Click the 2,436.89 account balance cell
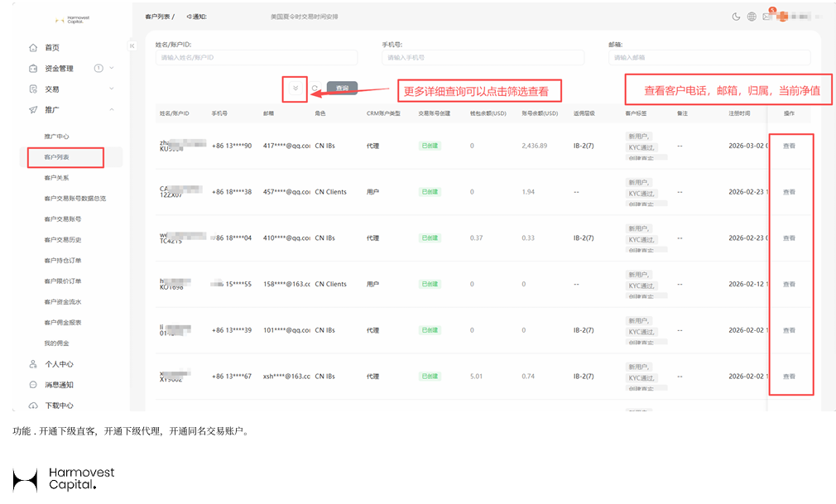The height and width of the screenshot is (504, 836). point(534,146)
